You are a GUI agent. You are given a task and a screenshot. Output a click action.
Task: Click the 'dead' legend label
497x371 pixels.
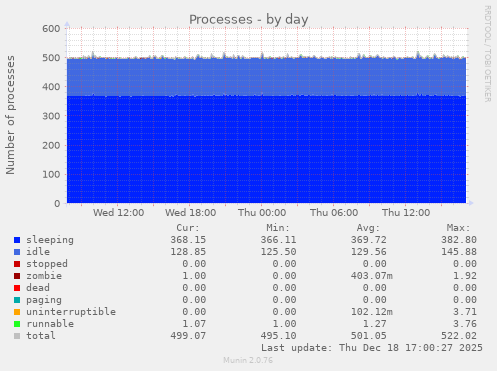click(x=38, y=288)
